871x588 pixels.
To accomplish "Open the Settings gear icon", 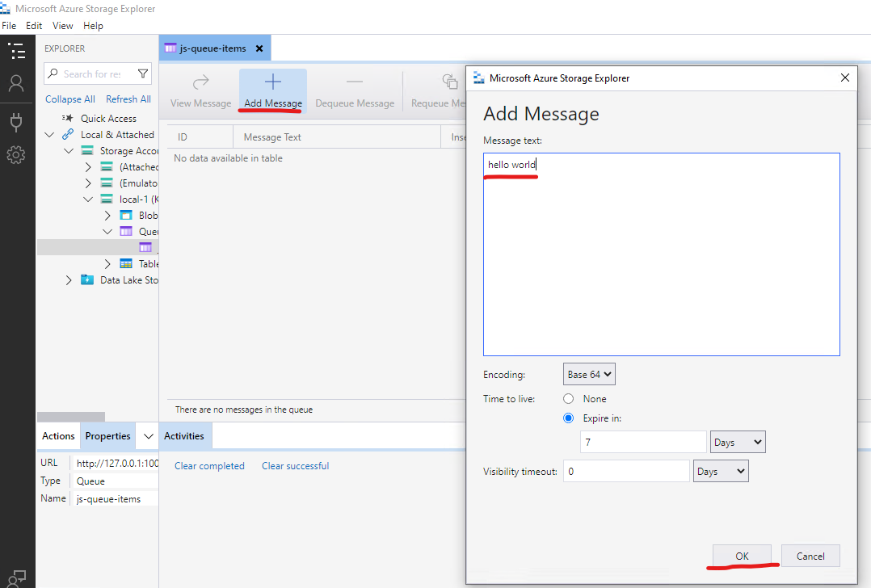I will pos(16,155).
